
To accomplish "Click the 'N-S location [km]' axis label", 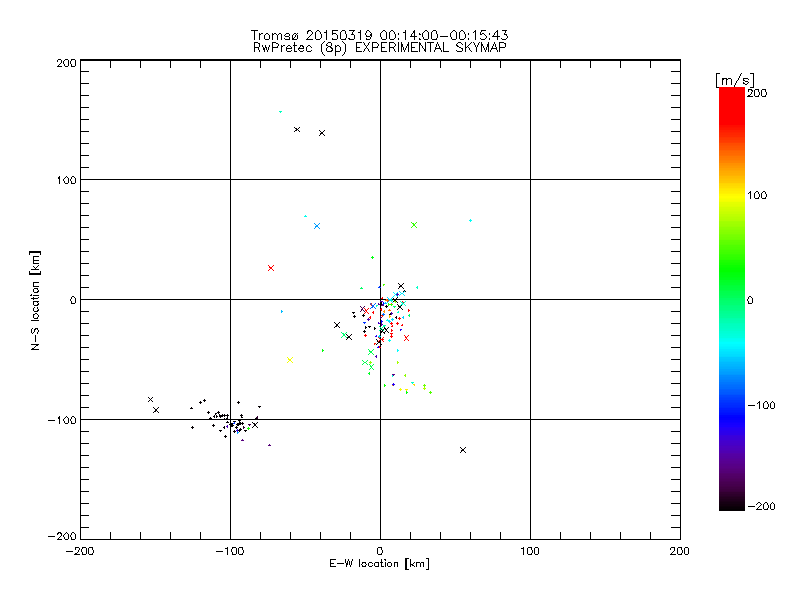I will (35, 301).
